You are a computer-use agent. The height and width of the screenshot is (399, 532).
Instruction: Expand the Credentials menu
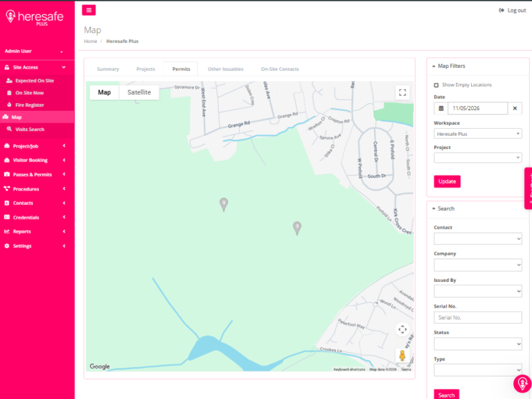(37, 218)
